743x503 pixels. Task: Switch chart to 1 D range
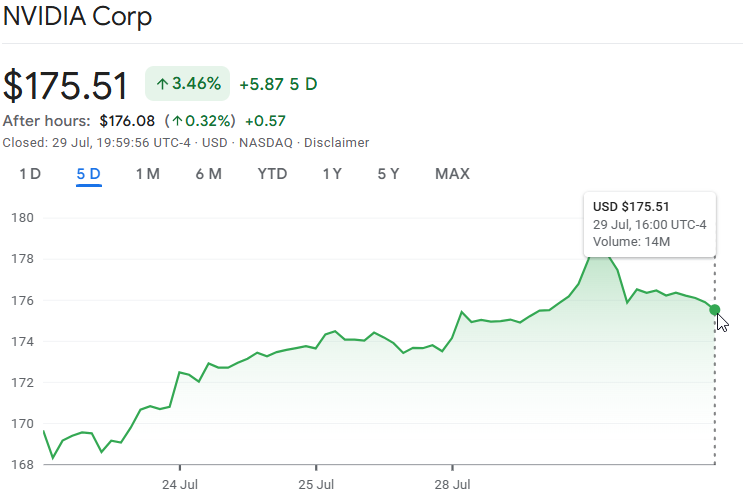[x=30, y=174]
